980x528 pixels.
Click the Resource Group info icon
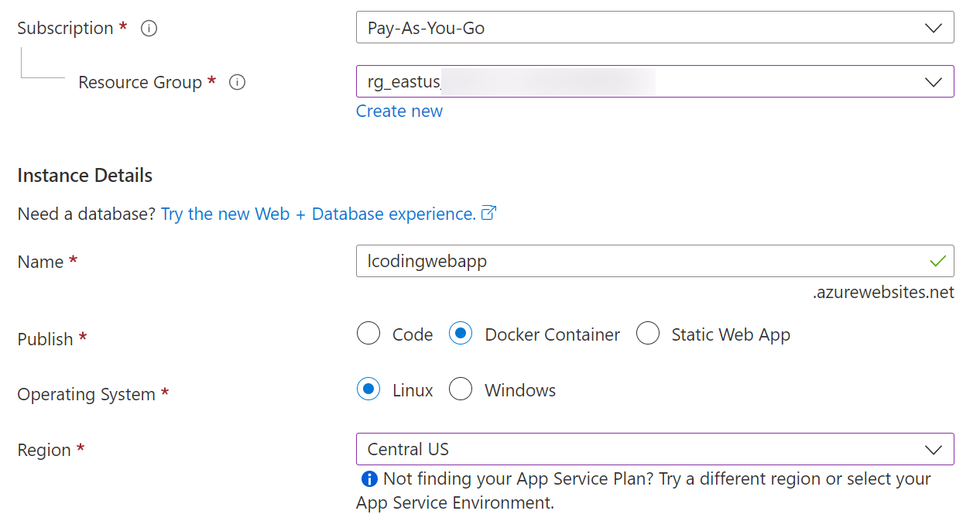click(x=238, y=82)
